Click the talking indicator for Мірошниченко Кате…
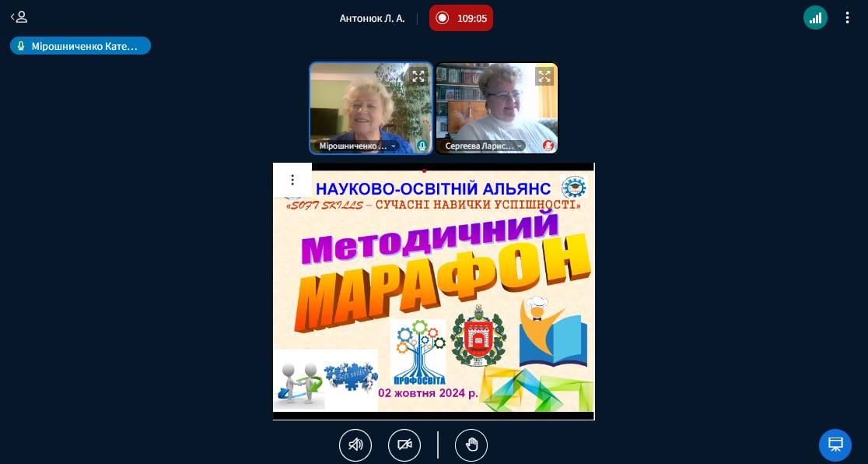The width and height of the screenshot is (868, 464). [80, 46]
